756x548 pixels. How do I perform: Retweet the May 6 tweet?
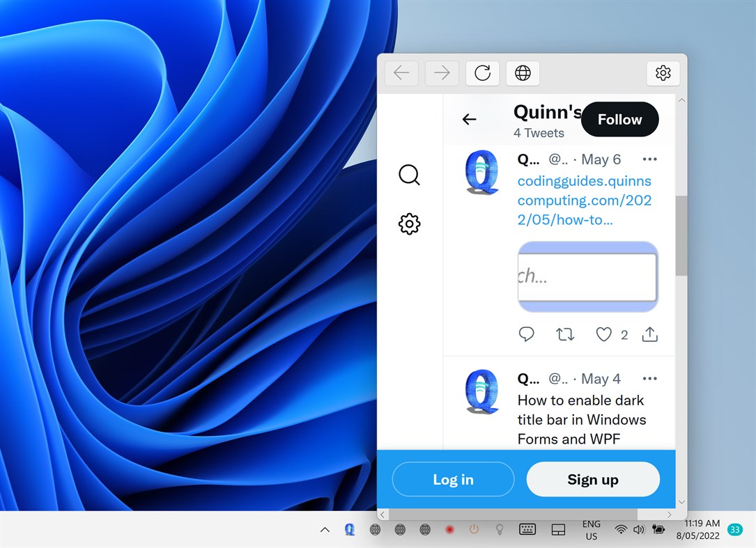pyautogui.click(x=565, y=334)
